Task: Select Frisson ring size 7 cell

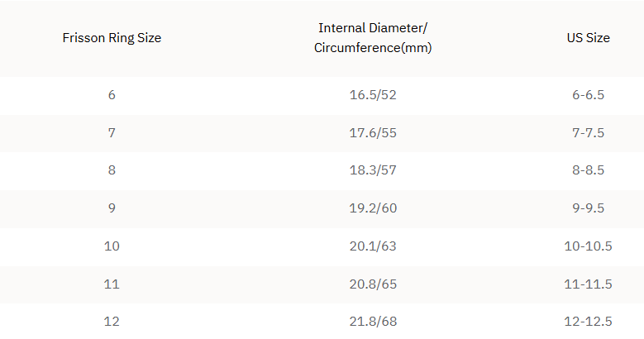Action: pyautogui.click(x=112, y=133)
